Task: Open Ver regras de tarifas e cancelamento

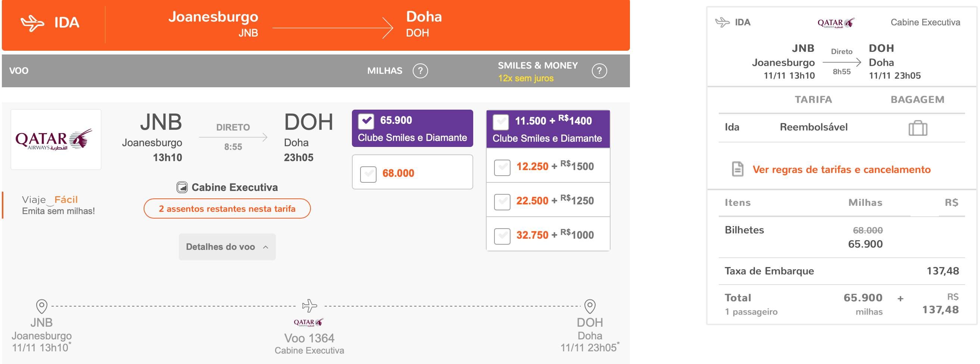Action: click(x=842, y=169)
